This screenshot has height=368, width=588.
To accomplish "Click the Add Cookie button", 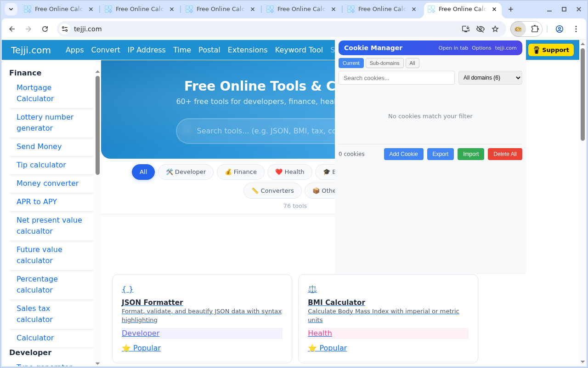I will [404, 154].
